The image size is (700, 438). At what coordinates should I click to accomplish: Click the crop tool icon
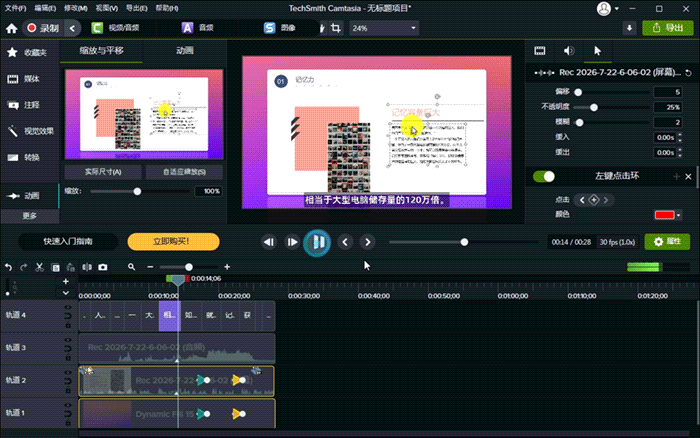(336, 28)
